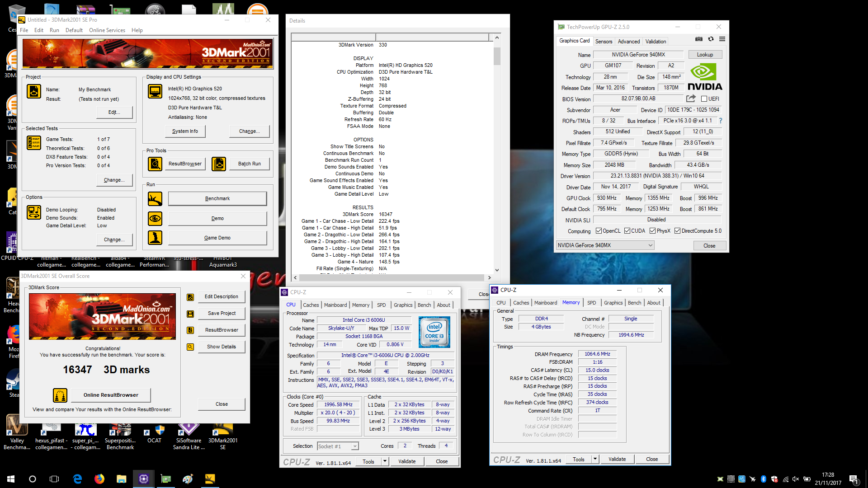Open the Online Services menu
This screenshot has height=488, width=868.
pos(107,30)
